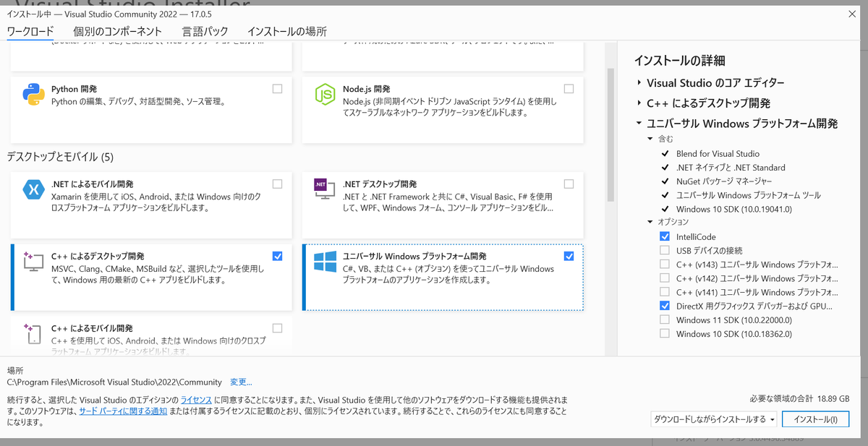Screen dimensions: 868x446
Task: Click the 変更... location link
Action: click(241, 382)
